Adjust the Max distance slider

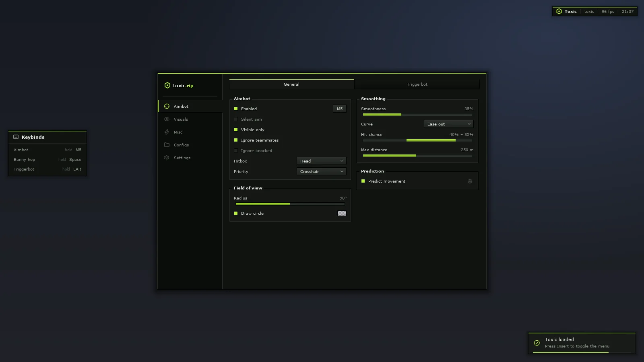[x=417, y=156]
